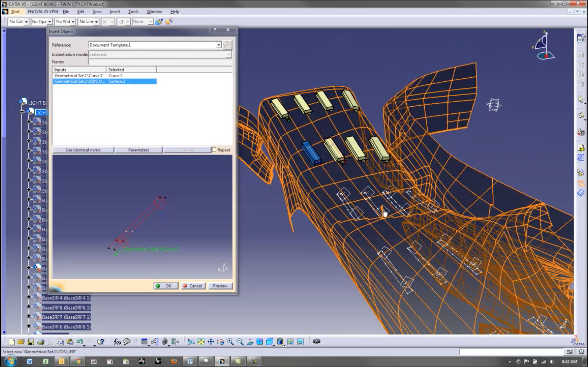
Task: Enable the Repeat checkbox
Action: [x=214, y=150]
